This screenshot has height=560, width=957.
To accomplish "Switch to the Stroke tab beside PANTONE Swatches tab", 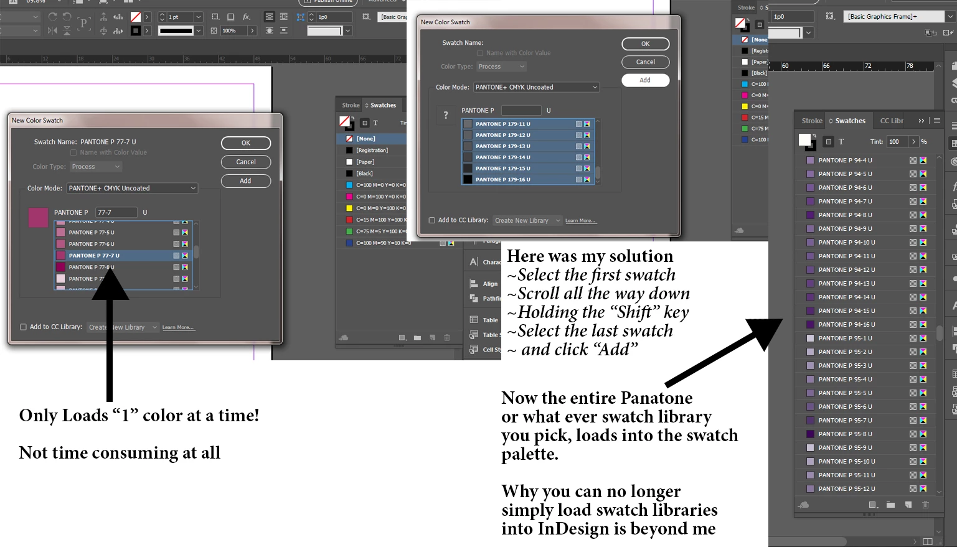I will pyautogui.click(x=811, y=121).
